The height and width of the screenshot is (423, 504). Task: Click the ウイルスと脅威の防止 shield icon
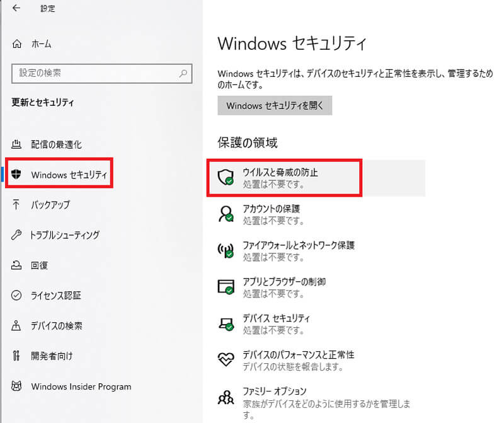(226, 177)
